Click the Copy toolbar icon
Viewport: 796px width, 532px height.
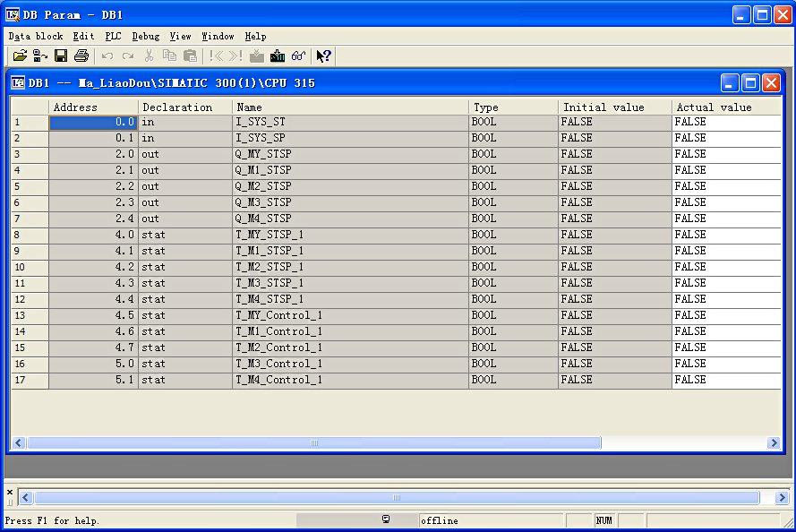click(169, 56)
